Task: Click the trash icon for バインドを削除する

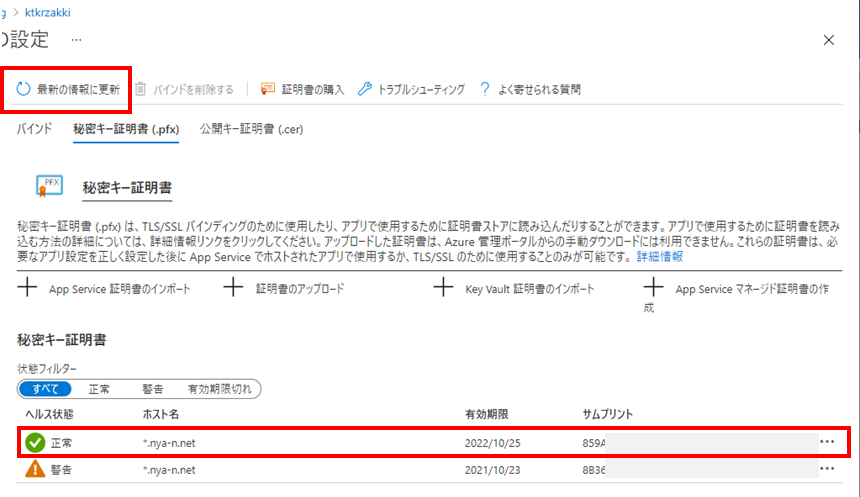Action: 140,89
